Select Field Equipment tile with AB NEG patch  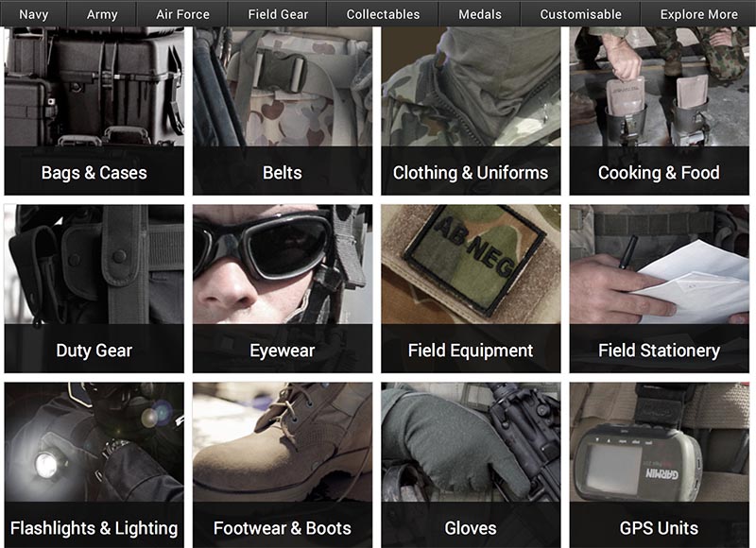(471, 289)
